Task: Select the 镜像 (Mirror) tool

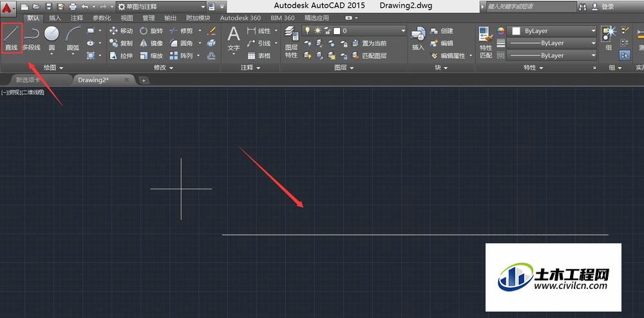Action: (x=151, y=43)
